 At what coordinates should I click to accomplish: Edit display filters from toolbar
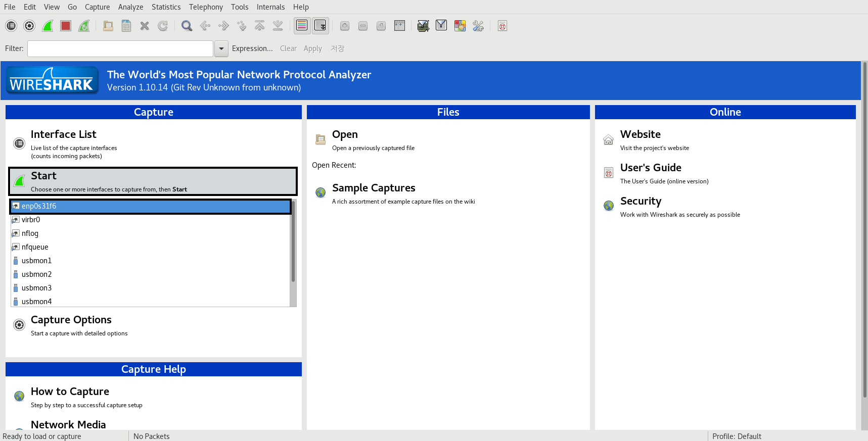(441, 26)
